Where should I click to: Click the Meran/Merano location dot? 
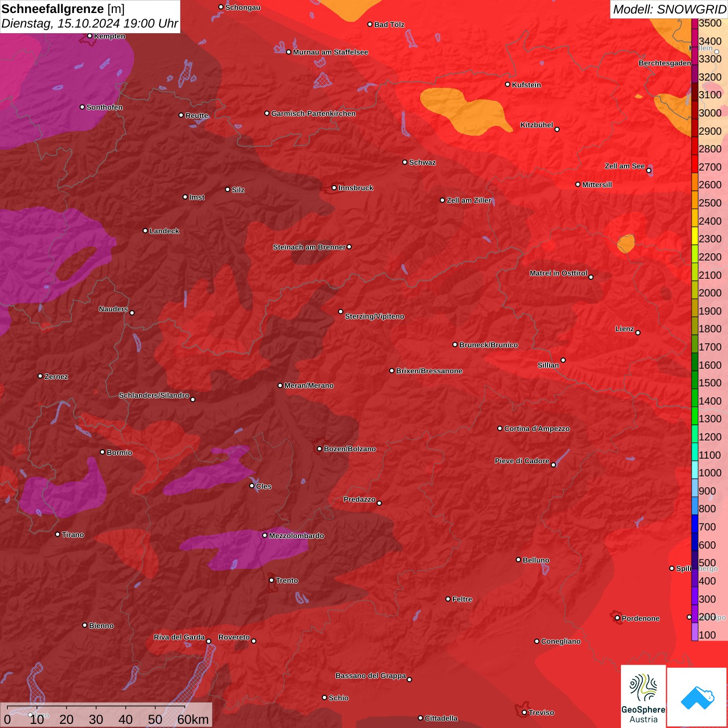coord(280,385)
